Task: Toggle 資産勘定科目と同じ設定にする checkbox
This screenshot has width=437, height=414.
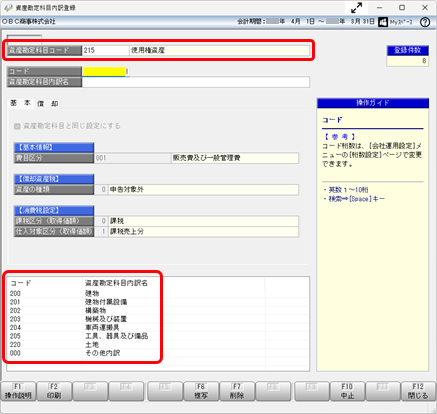Action: point(17,126)
